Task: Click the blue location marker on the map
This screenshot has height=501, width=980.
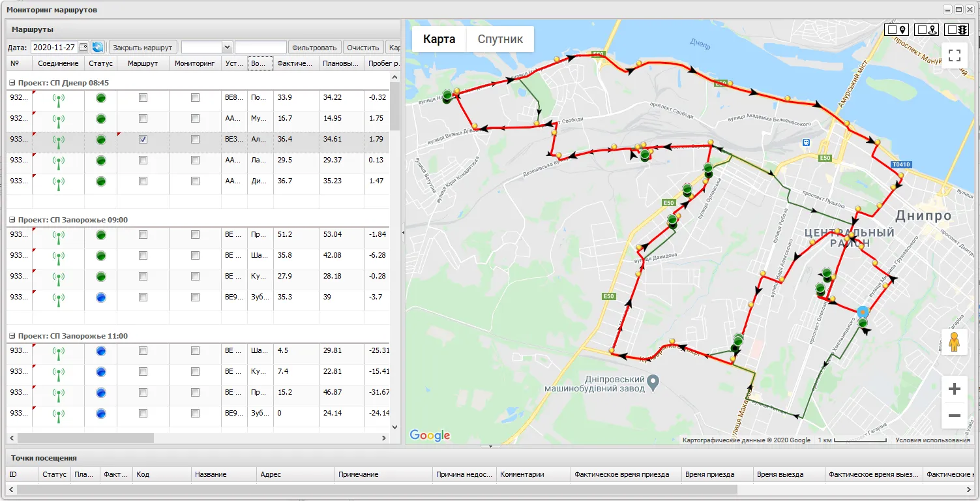Action: point(863,312)
